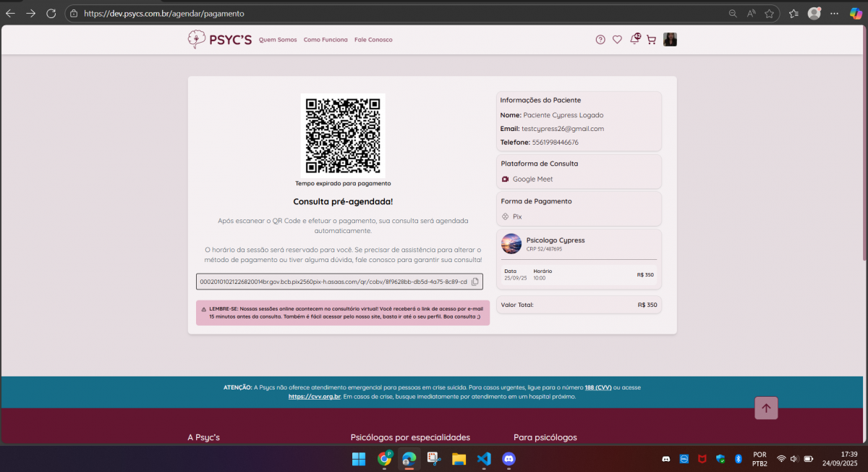Open favorites via the heart icon

coord(617,40)
